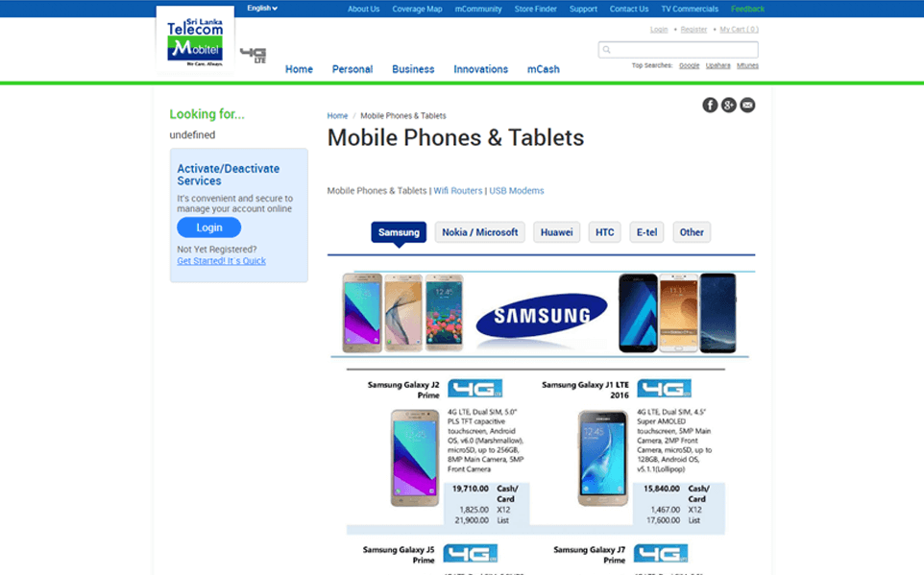Click the 4G badge next to Galaxy J5 Prime
The width and height of the screenshot is (924, 575).
point(471,553)
